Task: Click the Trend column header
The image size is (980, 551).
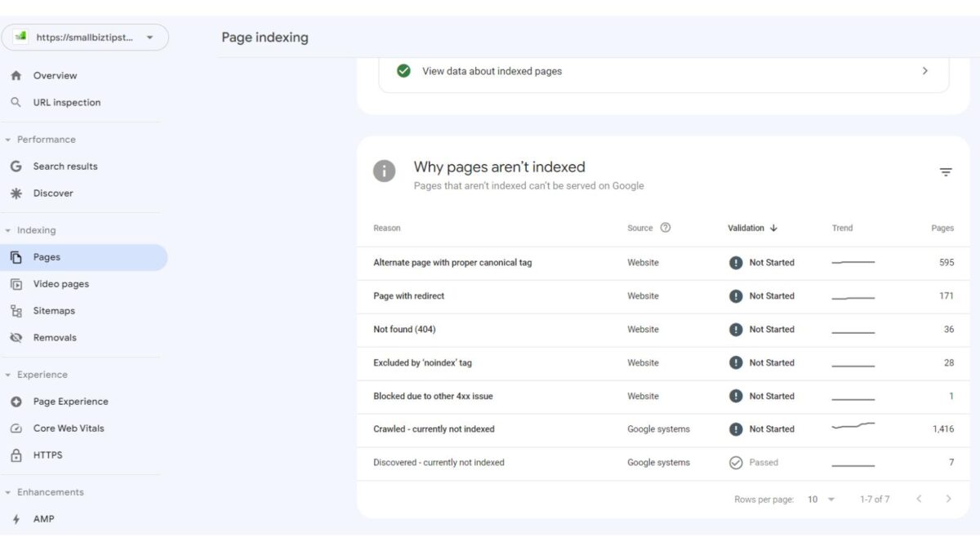Action: (x=842, y=229)
